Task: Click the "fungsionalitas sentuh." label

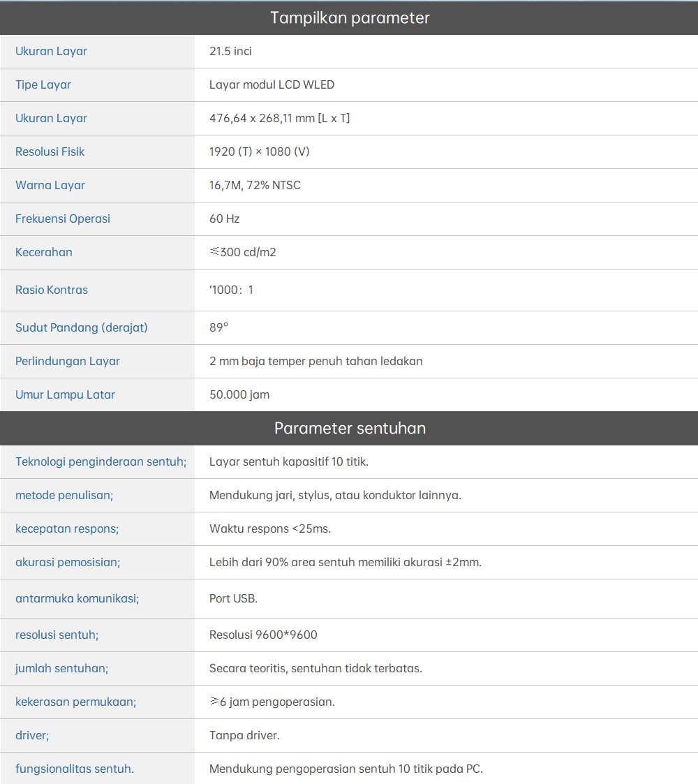Action: tap(75, 769)
